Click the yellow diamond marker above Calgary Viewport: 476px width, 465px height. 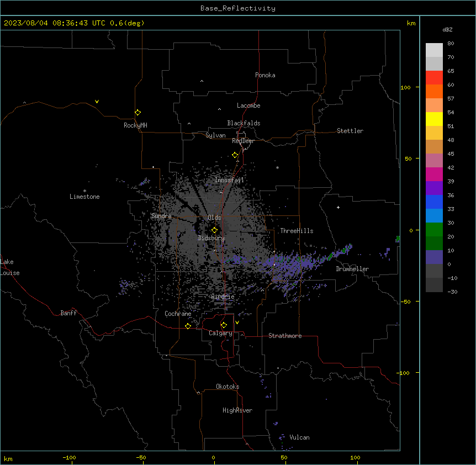click(224, 325)
